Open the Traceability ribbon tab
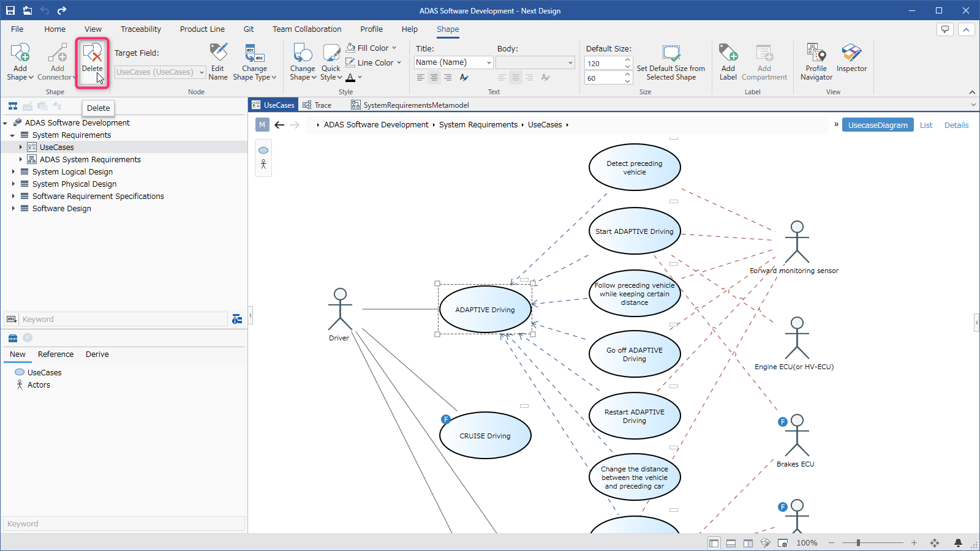980x551 pixels. [141, 29]
